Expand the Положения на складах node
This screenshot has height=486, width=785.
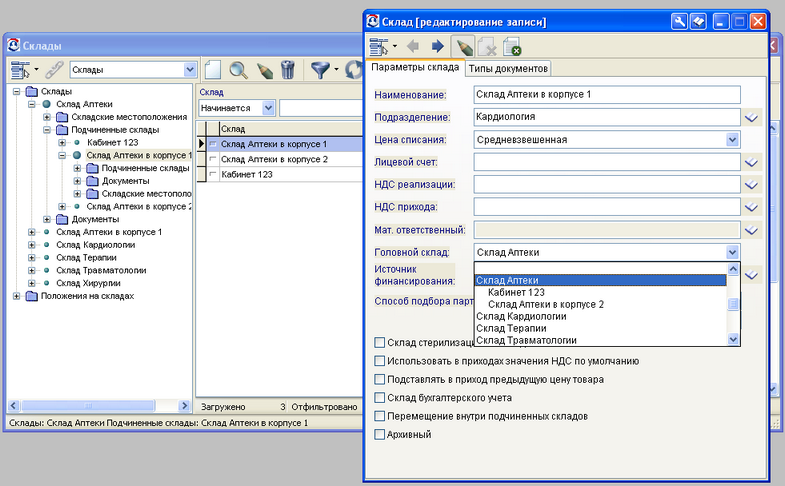(17, 296)
